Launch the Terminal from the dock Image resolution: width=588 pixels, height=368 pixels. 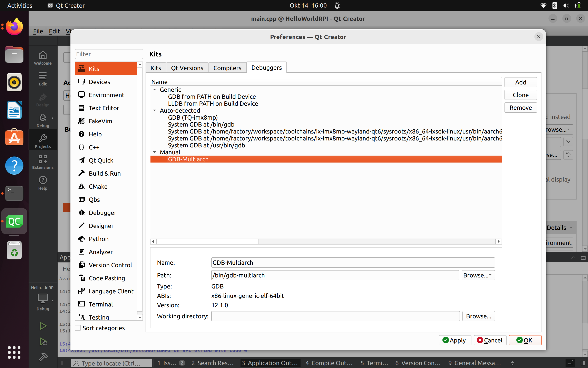pos(14,193)
